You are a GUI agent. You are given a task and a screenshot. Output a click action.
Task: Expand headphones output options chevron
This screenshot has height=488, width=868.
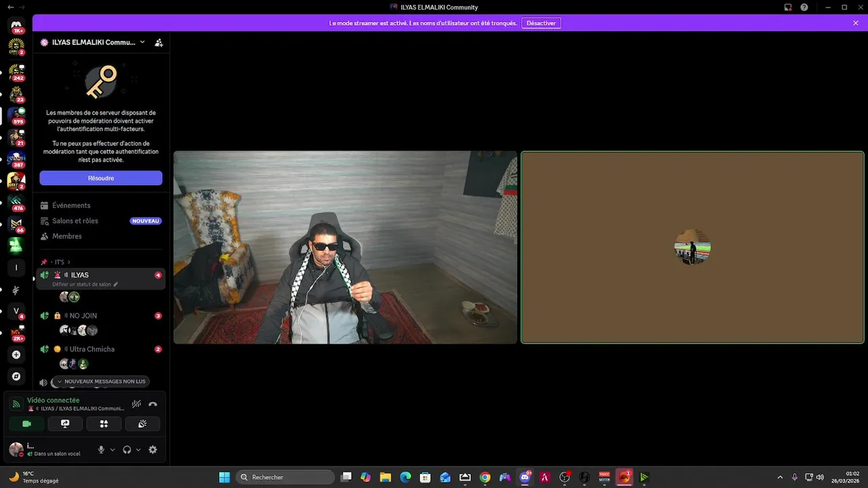click(x=138, y=449)
